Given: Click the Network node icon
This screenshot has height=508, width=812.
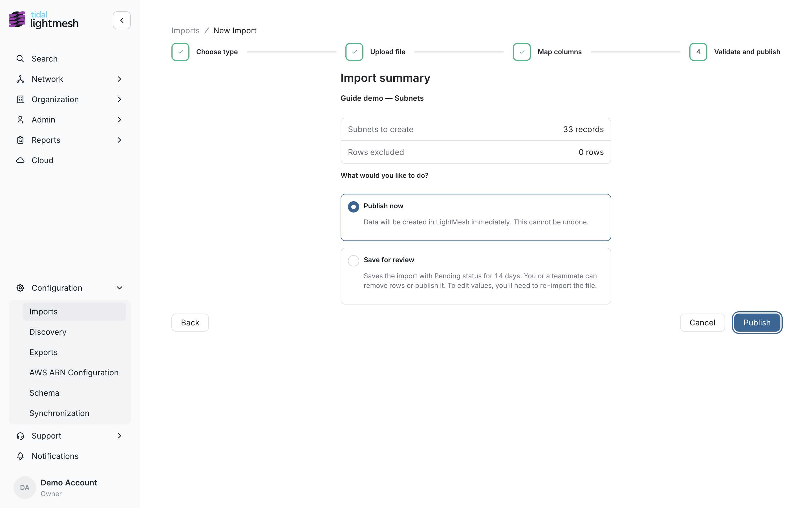Looking at the screenshot, I should click(20, 79).
